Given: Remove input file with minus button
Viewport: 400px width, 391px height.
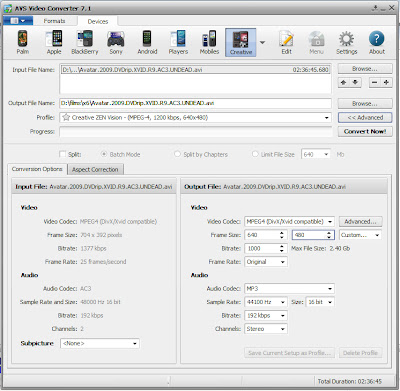Looking at the screenshot, I should tap(374, 82).
